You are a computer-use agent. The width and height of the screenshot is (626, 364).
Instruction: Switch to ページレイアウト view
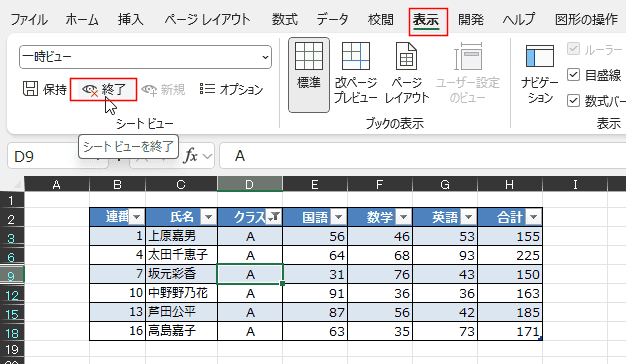(406, 74)
